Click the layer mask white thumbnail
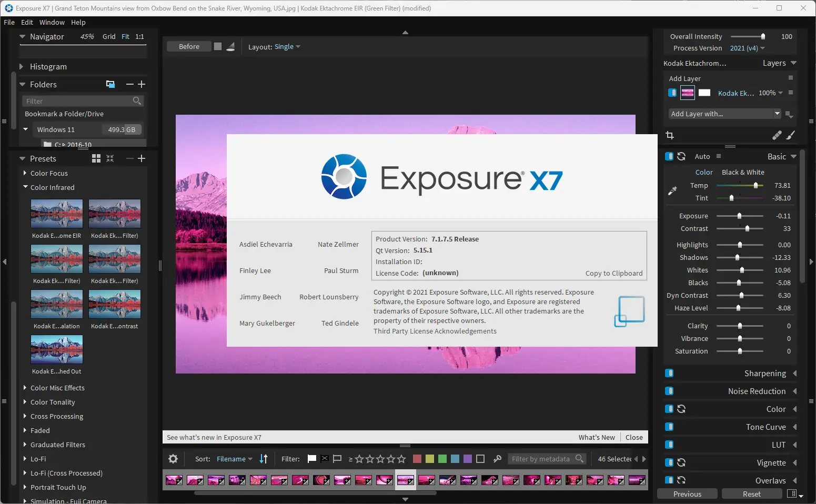The height and width of the screenshot is (504, 816). tap(704, 93)
